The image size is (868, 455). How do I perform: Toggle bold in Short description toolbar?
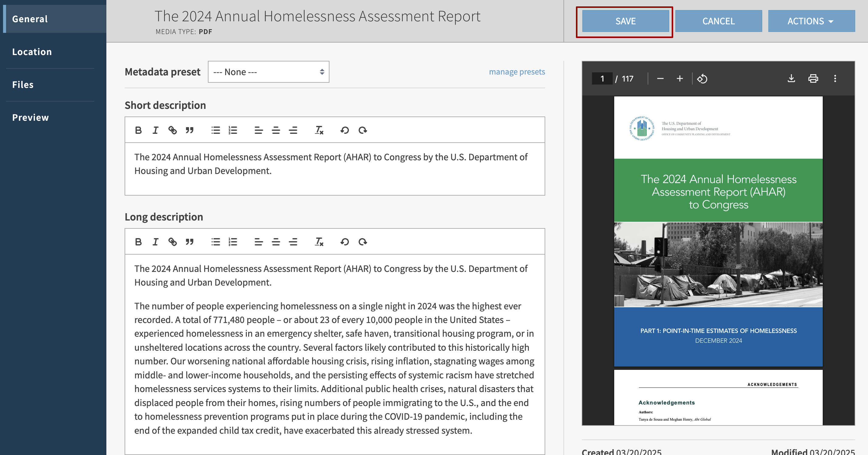point(138,130)
